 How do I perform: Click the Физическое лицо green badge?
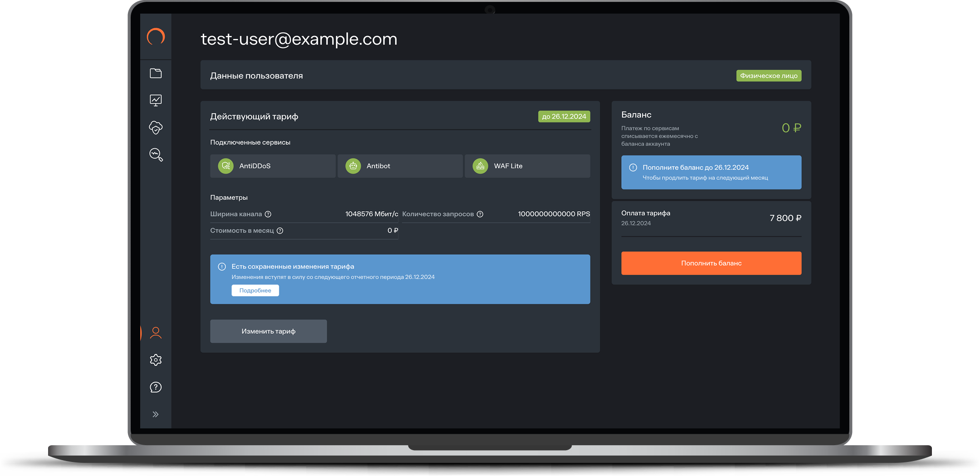coord(769,76)
